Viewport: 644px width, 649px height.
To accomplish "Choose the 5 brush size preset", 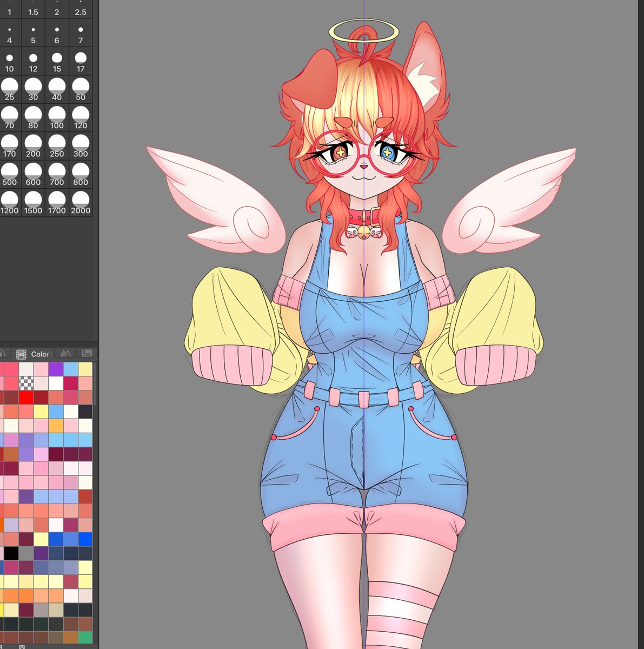I will point(33,32).
